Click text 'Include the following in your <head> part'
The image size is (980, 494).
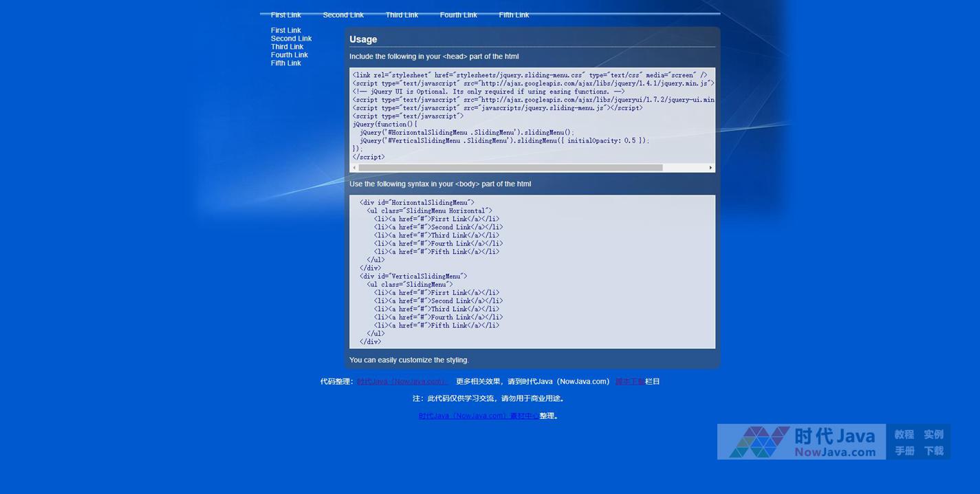[434, 56]
